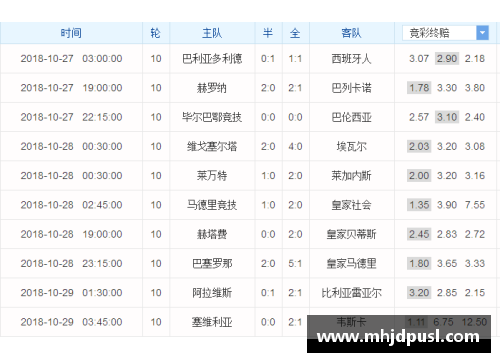Click the 全 column header
The image size is (500, 362).
point(295,33)
